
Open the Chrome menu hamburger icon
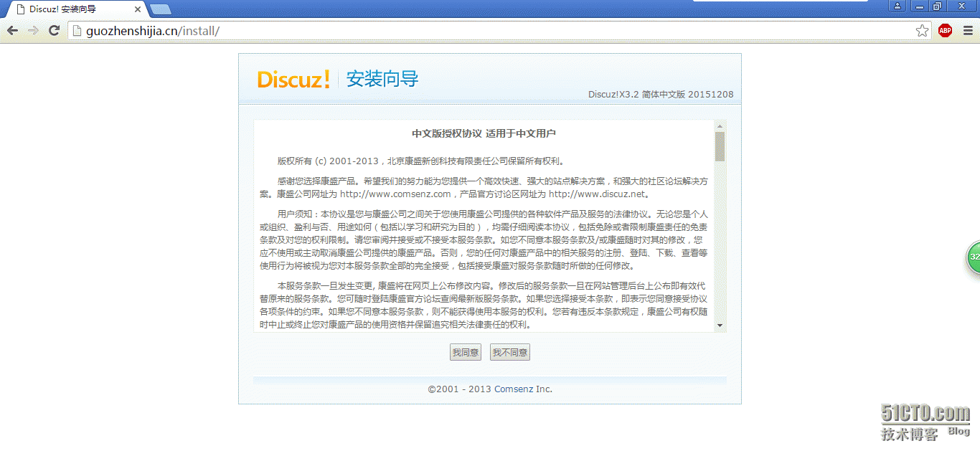click(x=967, y=30)
